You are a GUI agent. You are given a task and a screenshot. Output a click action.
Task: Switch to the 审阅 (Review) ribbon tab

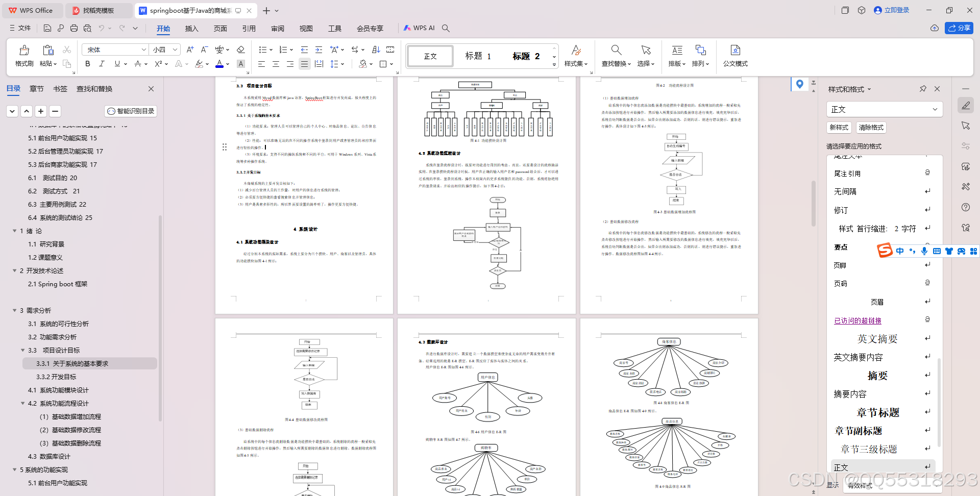click(x=278, y=29)
